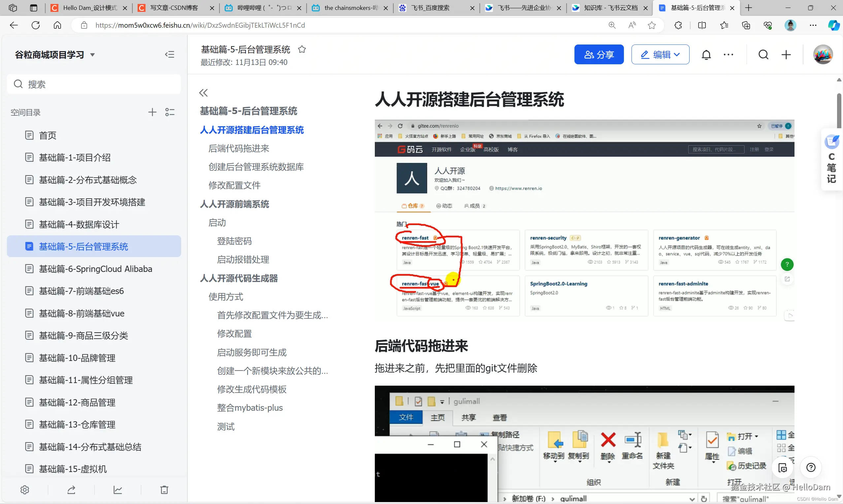Screen dimensions: 843x504
Task: Click the share arrow icon at bottom left
Action: pyautogui.click(x=71, y=490)
